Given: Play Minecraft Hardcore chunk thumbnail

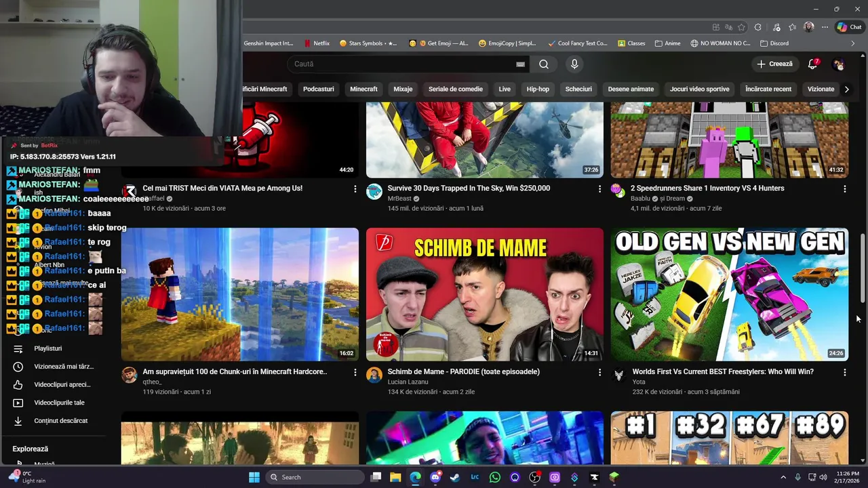Looking at the screenshot, I should pos(240,294).
